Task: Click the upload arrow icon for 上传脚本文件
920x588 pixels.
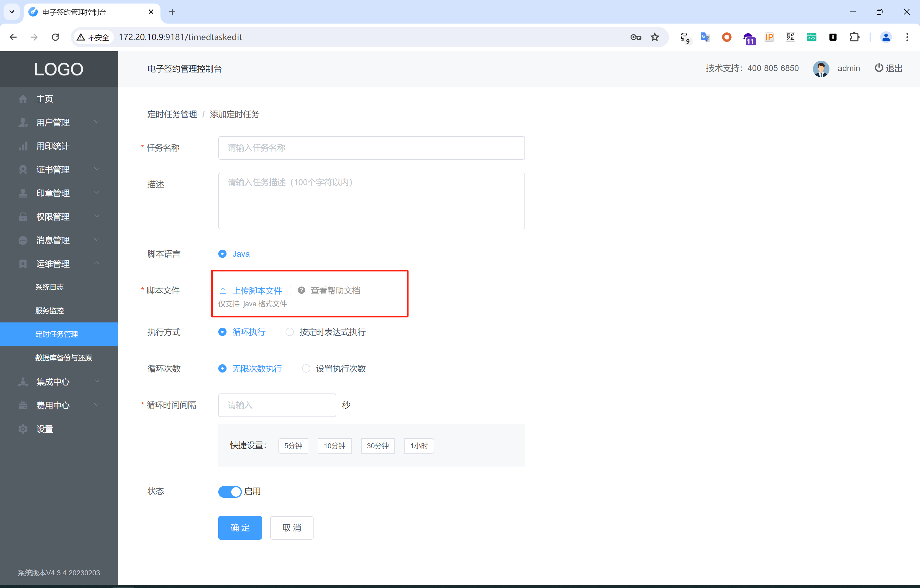Action: coord(223,291)
